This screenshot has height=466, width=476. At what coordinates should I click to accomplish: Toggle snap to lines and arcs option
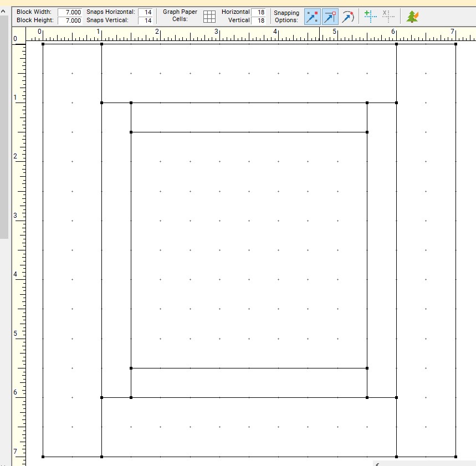point(348,17)
